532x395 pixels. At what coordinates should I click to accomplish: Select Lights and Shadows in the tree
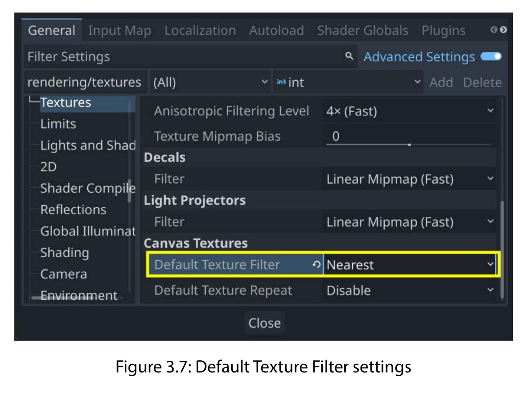(x=88, y=145)
